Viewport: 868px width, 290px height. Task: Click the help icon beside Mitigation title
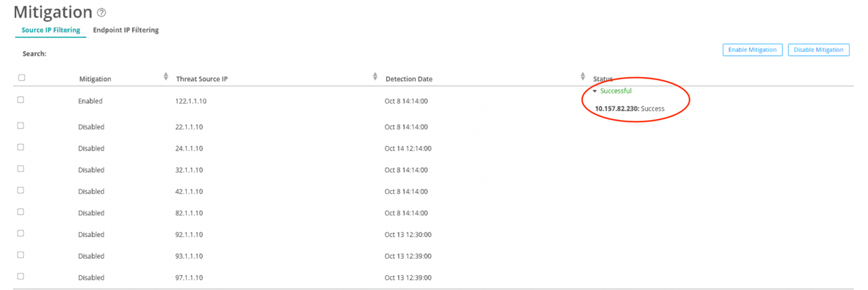coord(102,13)
